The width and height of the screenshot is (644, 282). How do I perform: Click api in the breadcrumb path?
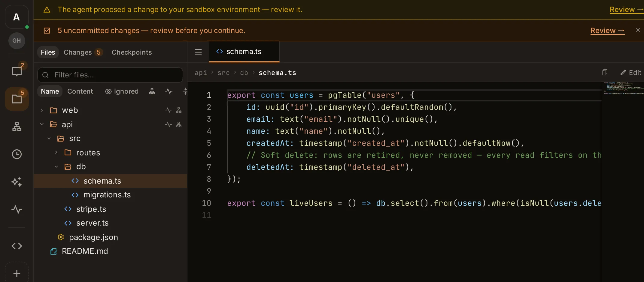pyautogui.click(x=201, y=73)
